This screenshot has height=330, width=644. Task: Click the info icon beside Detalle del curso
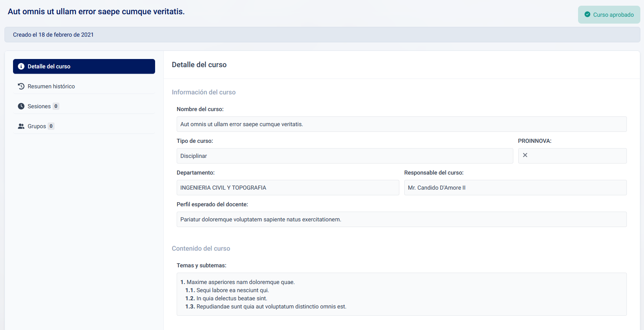(x=21, y=66)
